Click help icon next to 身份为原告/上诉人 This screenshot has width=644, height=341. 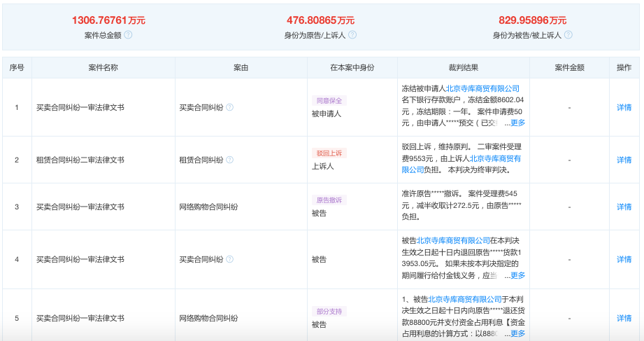pos(352,35)
